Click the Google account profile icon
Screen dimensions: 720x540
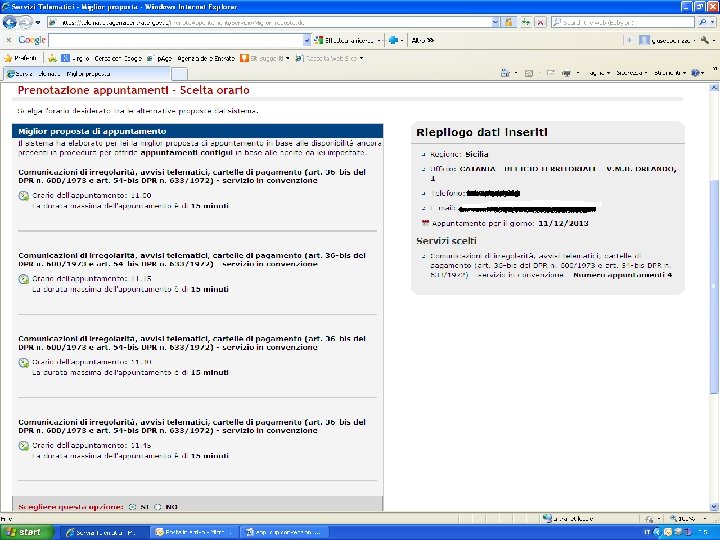click(x=644, y=40)
